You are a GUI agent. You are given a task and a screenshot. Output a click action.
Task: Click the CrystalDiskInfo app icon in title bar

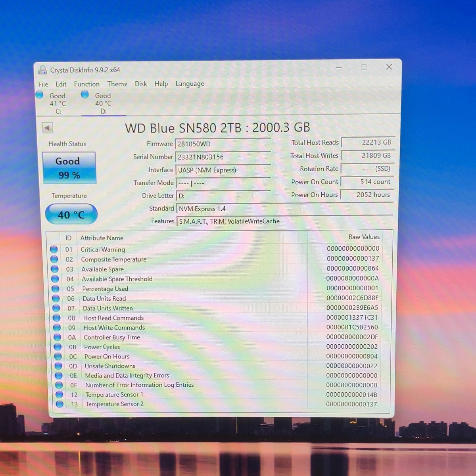[42, 70]
